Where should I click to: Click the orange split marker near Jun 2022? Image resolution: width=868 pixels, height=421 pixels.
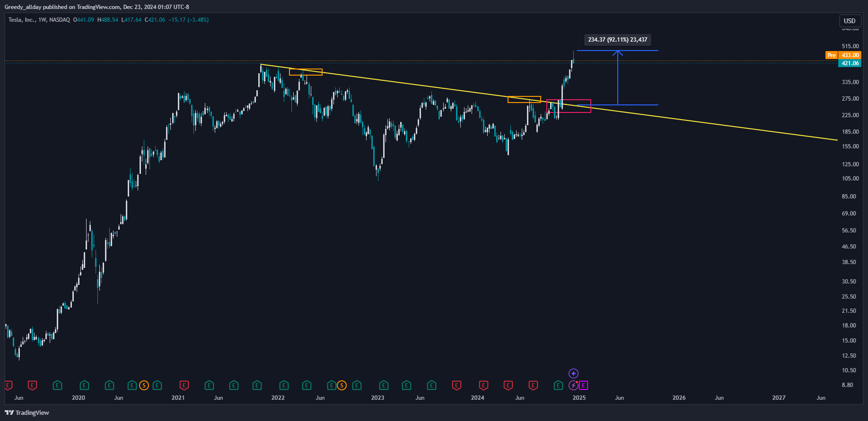click(x=342, y=386)
